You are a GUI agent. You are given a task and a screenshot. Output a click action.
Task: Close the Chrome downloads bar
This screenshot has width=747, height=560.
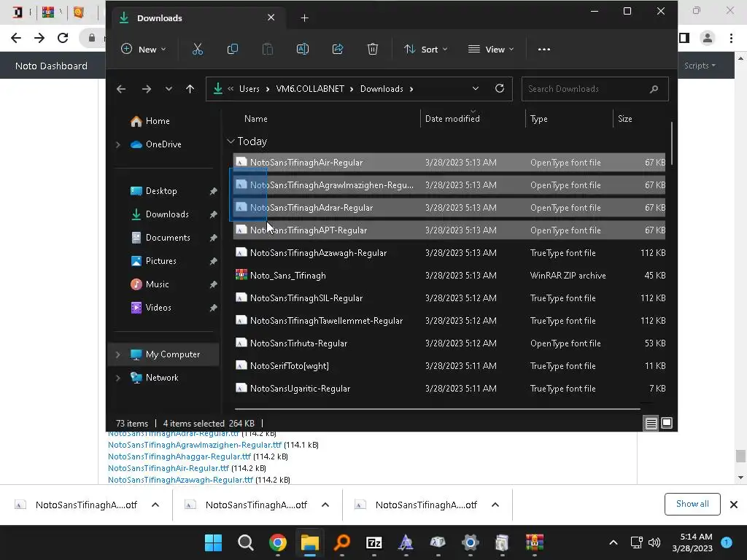point(734,505)
